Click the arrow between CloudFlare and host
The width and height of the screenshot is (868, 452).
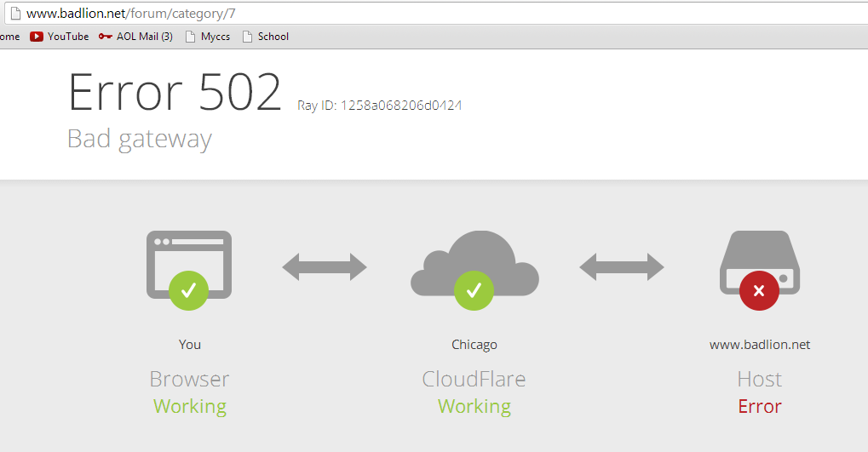click(x=622, y=267)
